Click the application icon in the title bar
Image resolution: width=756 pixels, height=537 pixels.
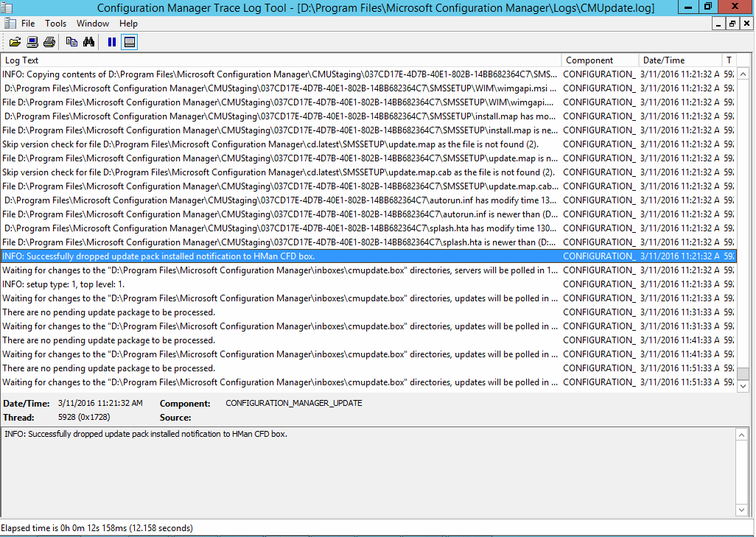(7, 7)
